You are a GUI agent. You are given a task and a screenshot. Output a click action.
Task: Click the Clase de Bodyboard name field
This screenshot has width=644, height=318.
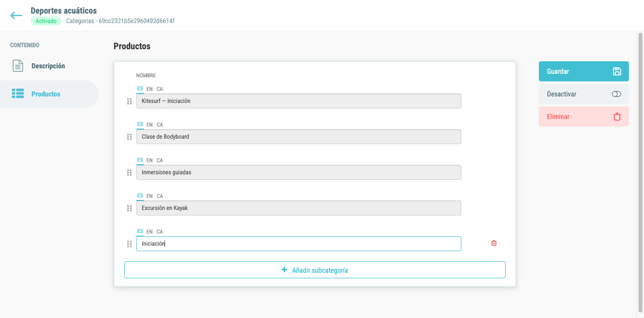tap(299, 137)
